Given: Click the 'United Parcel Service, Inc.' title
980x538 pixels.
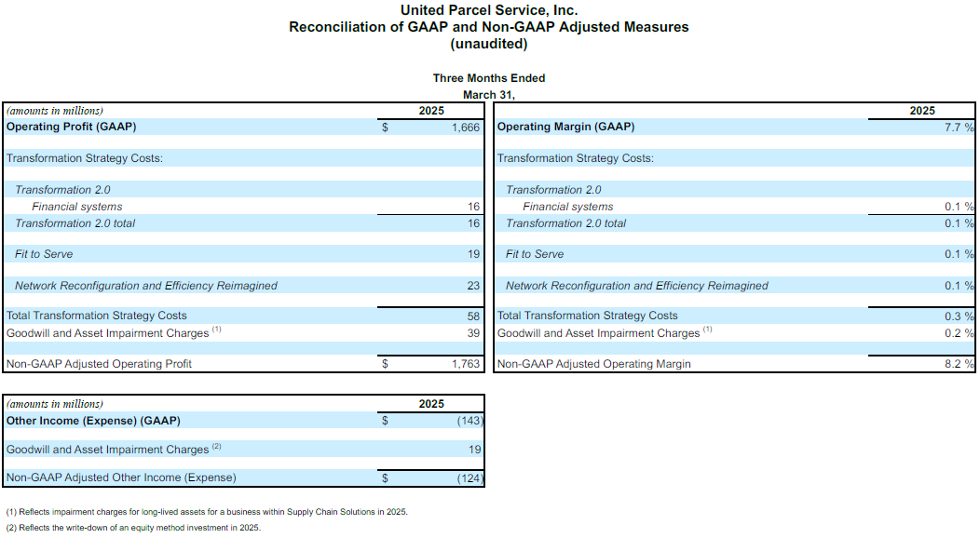Looking at the screenshot, I should click(x=489, y=10).
